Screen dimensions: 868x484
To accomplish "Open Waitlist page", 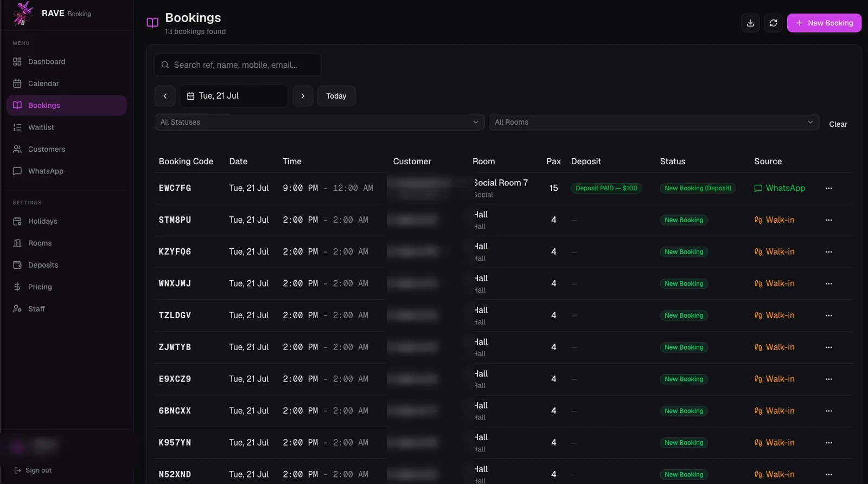I will [x=66, y=127].
